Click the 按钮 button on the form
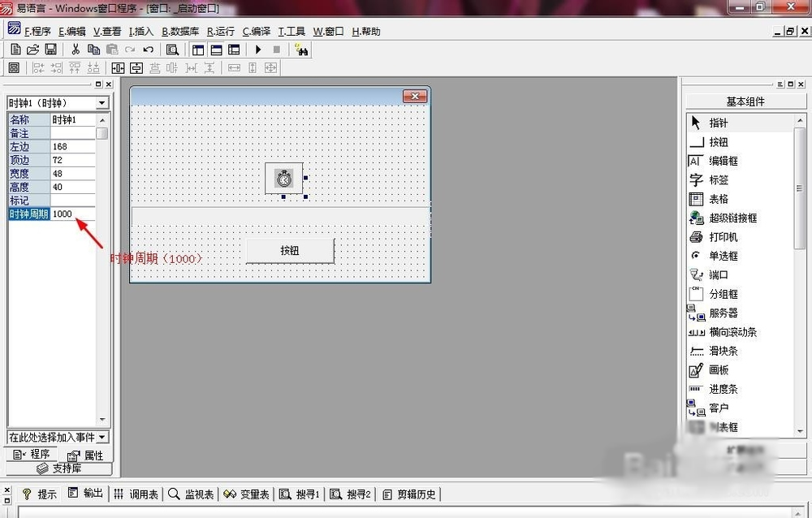 pos(290,251)
